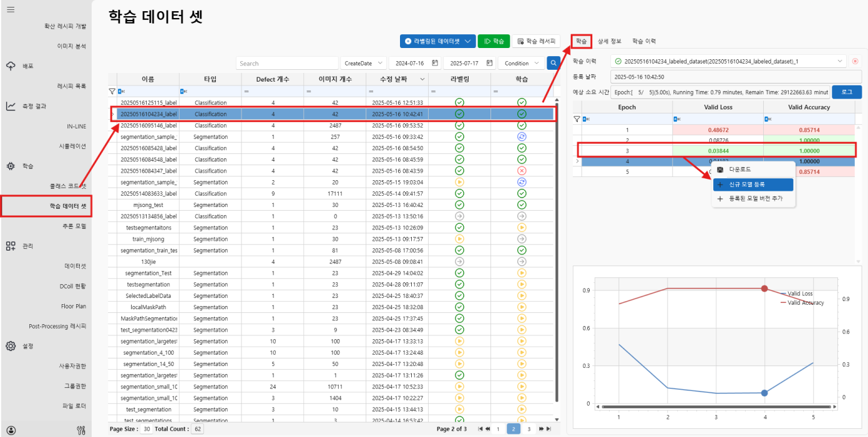Click the red stop-training record icon
The height and width of the screenshot is (437, 868).
[855, 61]
